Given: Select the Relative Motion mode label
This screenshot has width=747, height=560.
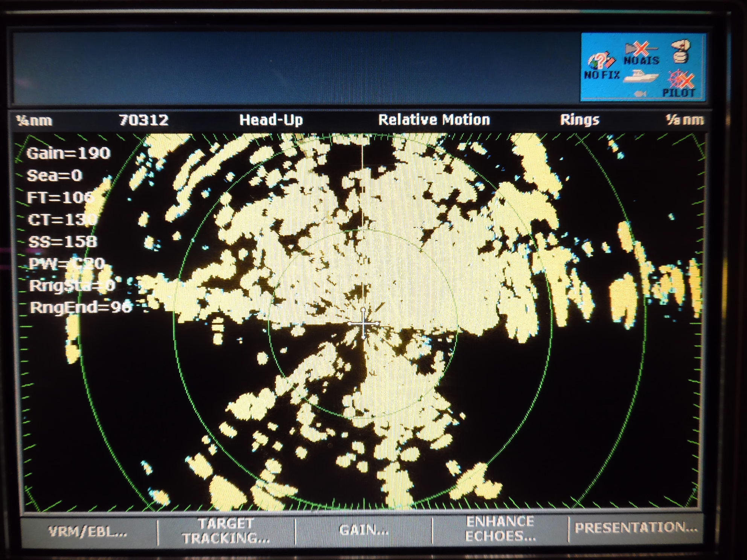Looking at the screenshot, I should 434,120.
